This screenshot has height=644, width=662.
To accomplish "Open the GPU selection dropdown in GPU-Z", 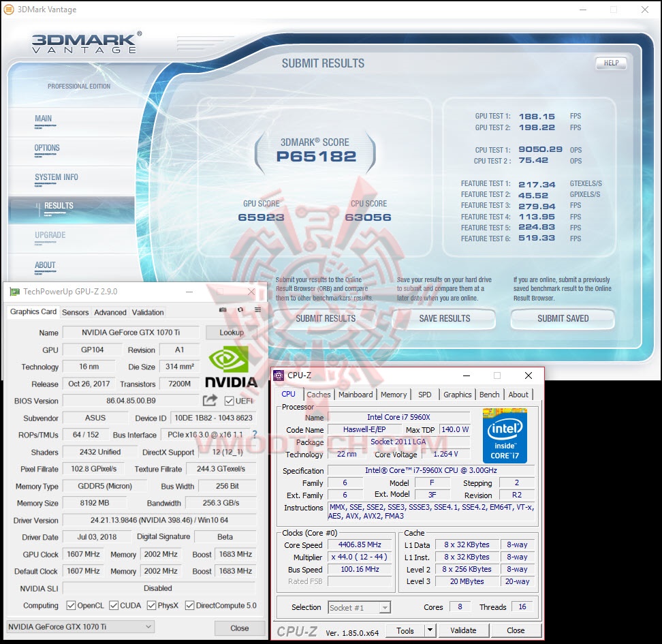I will [x=80, y=627].
